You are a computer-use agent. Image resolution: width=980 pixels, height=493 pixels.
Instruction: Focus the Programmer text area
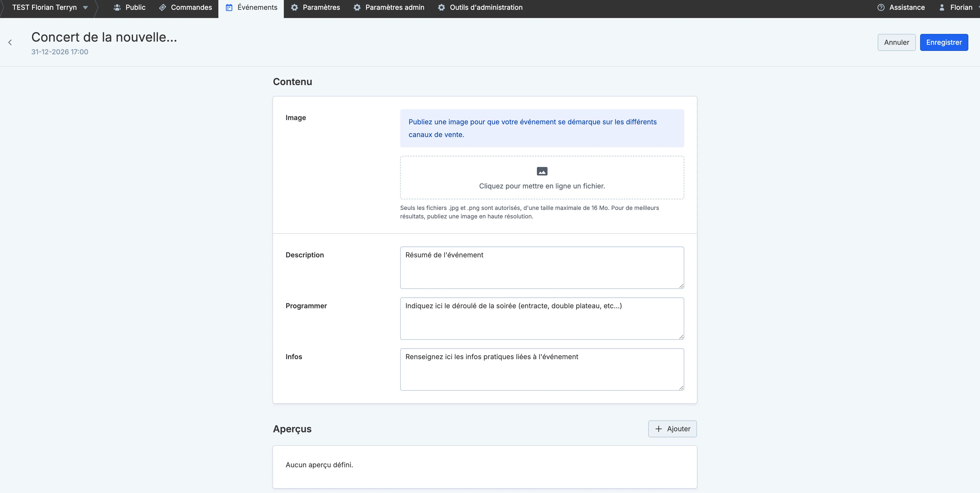(542, 318)
